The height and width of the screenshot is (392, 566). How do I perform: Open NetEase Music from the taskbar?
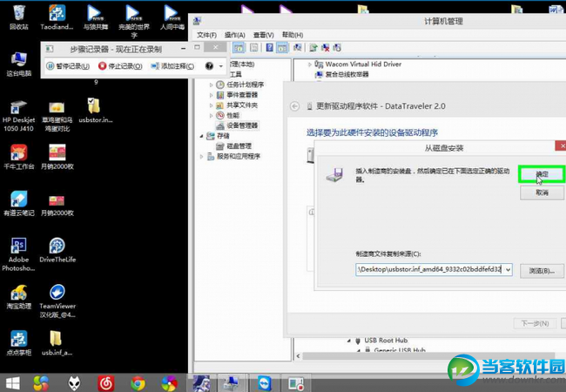pyautogui.click(x=106, y=383)
